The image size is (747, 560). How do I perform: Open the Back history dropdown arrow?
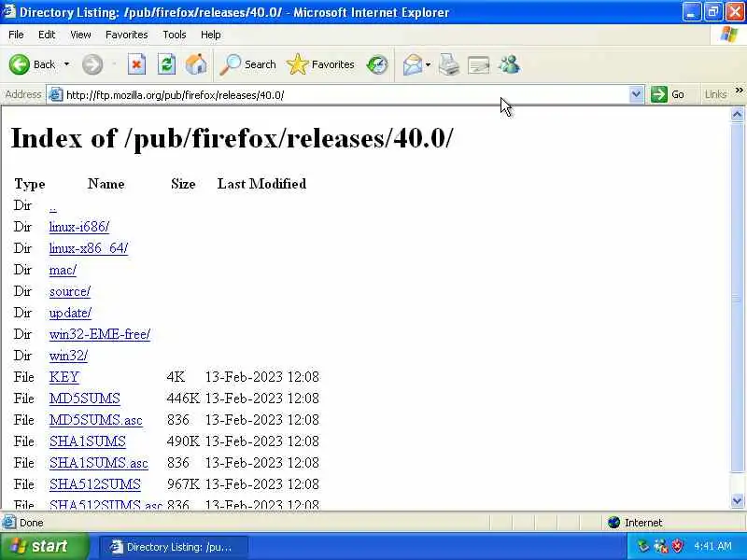coord(66,64)
